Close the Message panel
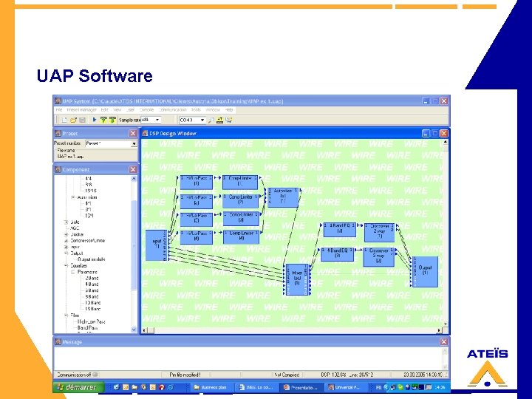Screen dimensions: 532x399 (444, 341)
